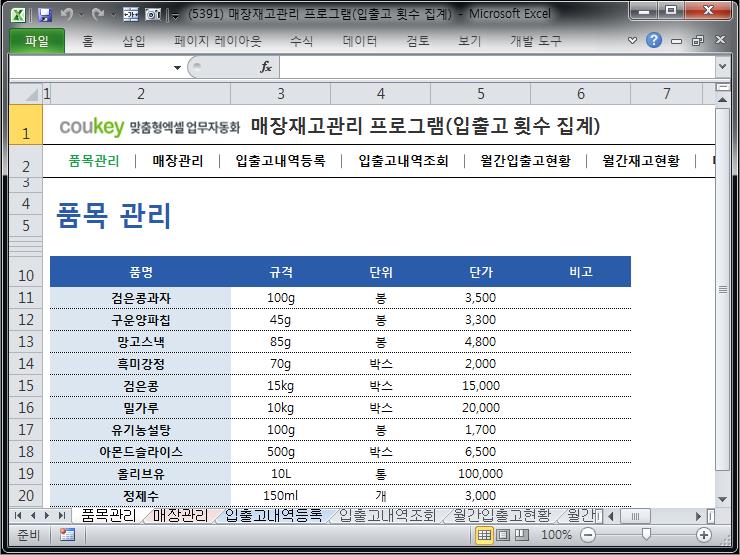Undo the last action

[x=67, y=15]
